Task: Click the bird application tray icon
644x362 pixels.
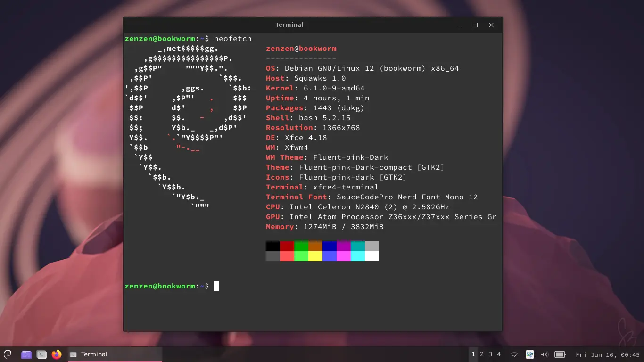Action: click(x=529, y=354)
